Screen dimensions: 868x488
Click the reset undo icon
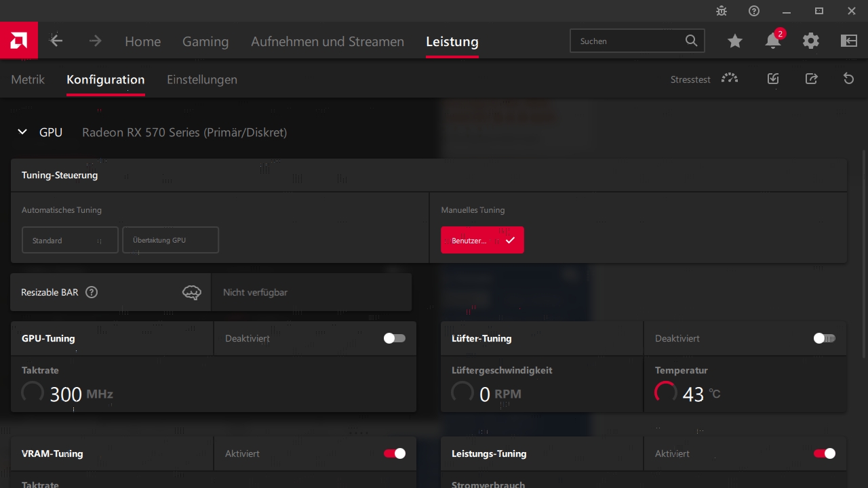click(849, 79)
